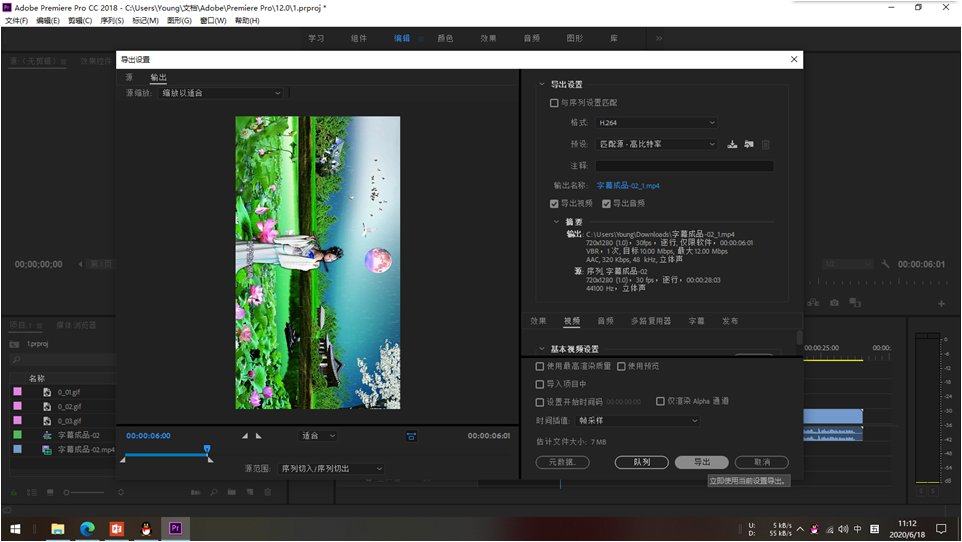
Task: Open File Explorer from the taskbar
Action: [58, 528]
